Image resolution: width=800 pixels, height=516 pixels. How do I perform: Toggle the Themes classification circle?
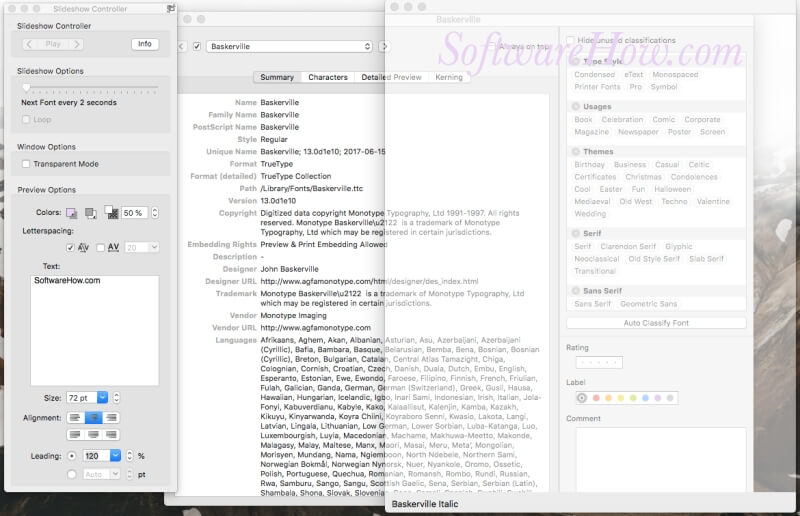576,152
